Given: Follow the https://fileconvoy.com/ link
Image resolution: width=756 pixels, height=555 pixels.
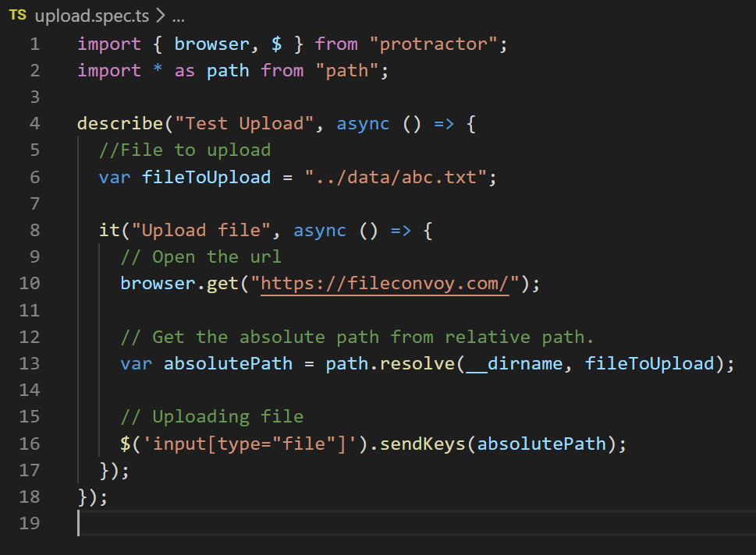Looking at the screenshot, I should tap(385, 283).
